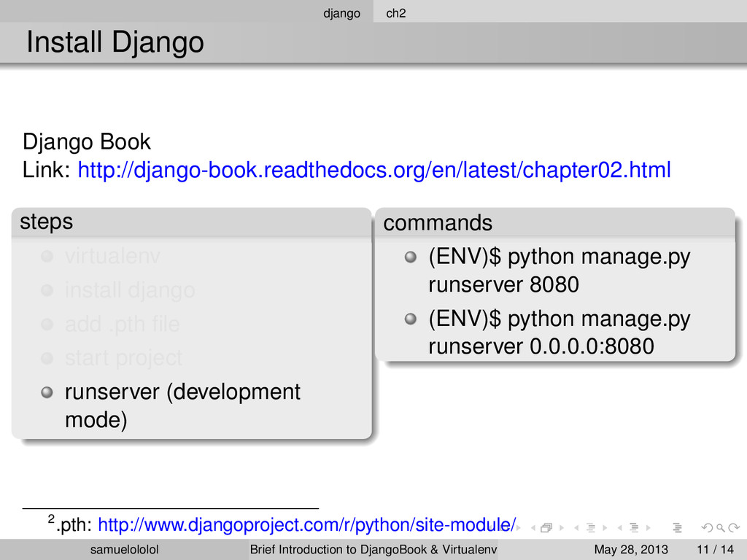This screenshot has width=747, height=560.
Task: Click the next frame arrow beside the frame icon
Action: tap(562, 528)
